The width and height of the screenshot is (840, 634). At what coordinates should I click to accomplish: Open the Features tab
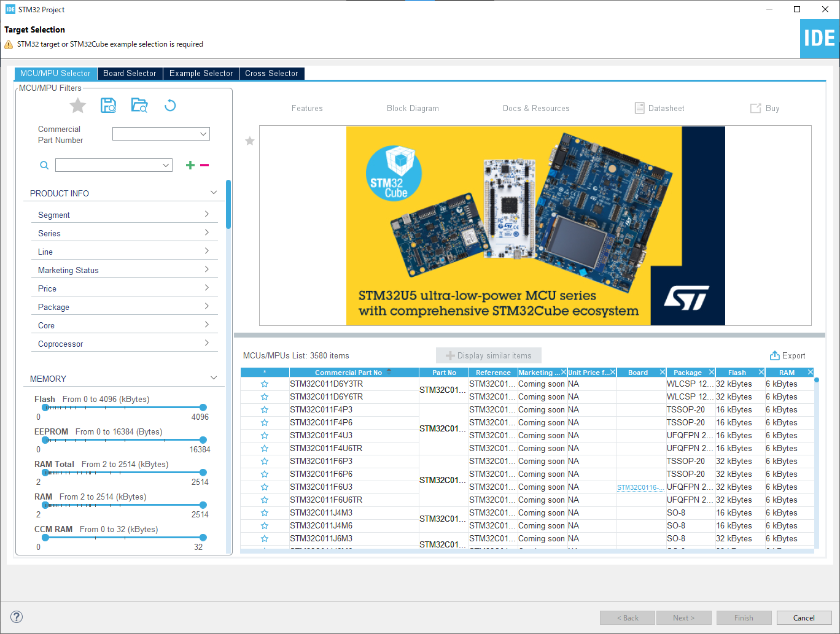click(307, 108)
